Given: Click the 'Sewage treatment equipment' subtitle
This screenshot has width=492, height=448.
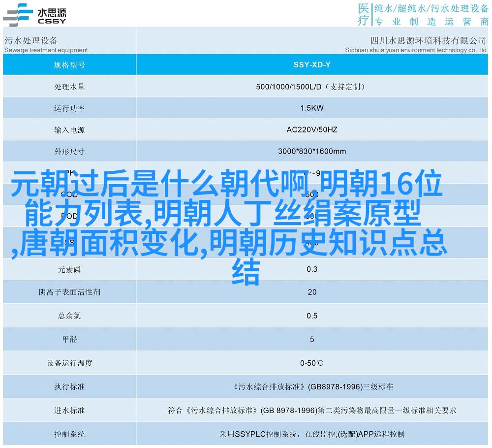Looking at the screenshot, I should point(46,50).
